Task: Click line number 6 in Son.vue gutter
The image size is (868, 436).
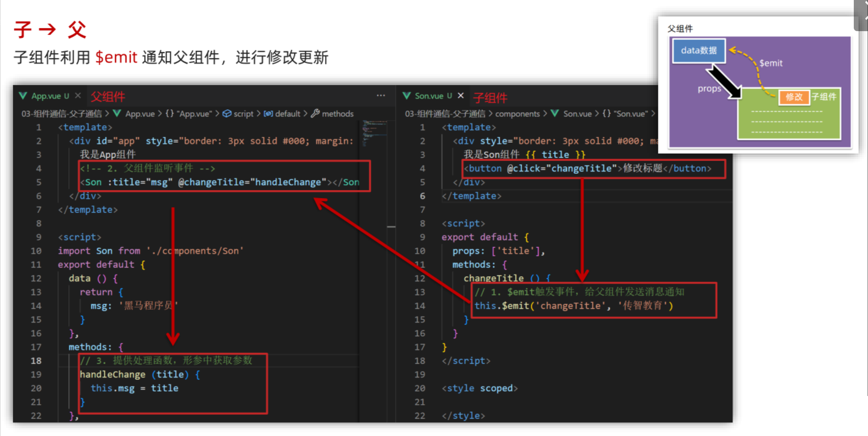Action: tap(422, 196)
